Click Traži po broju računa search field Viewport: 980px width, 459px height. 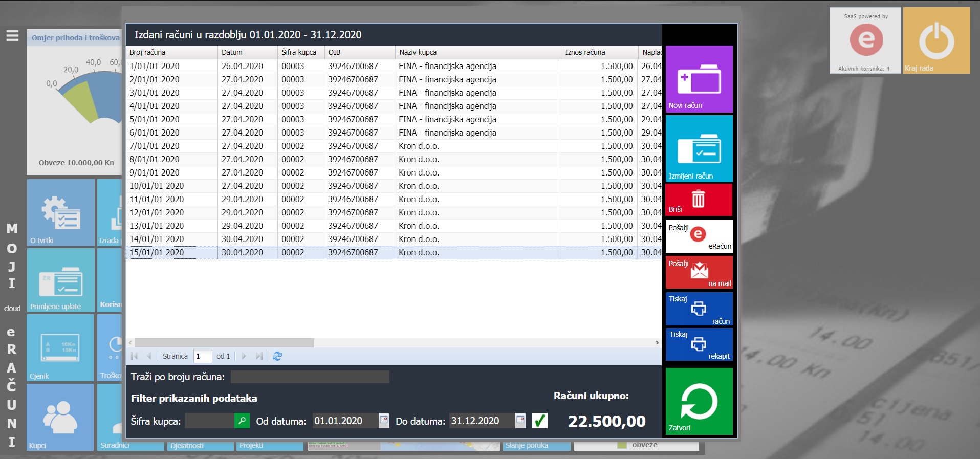[310, 377]
